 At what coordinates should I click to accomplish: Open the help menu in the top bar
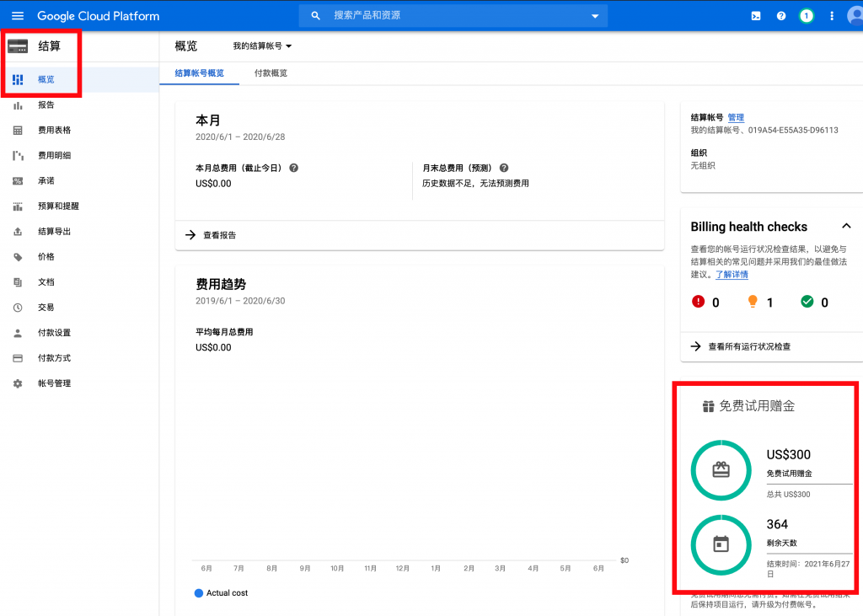(781, 16)
